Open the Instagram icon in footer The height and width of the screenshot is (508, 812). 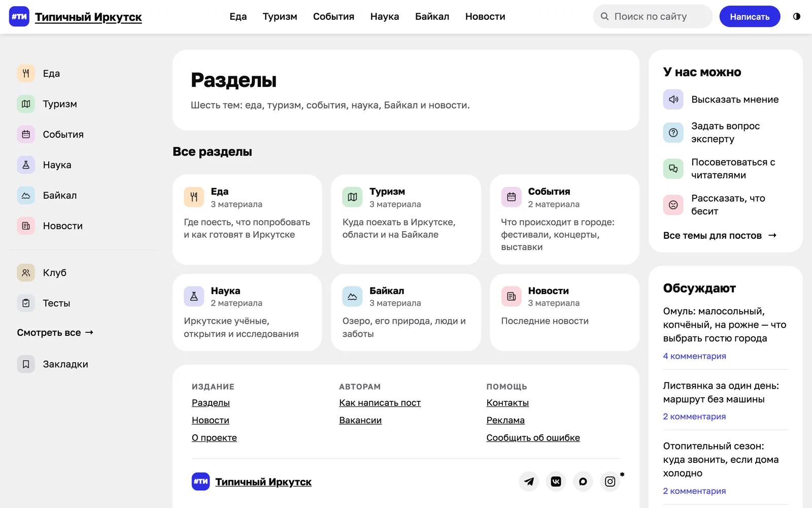(x=610, y=481)
